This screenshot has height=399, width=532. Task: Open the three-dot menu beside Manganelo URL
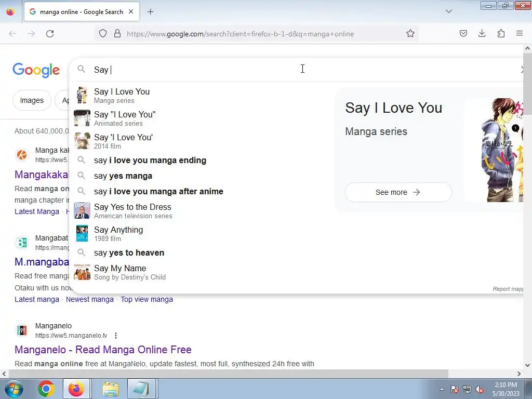click(x=116, y=336)
